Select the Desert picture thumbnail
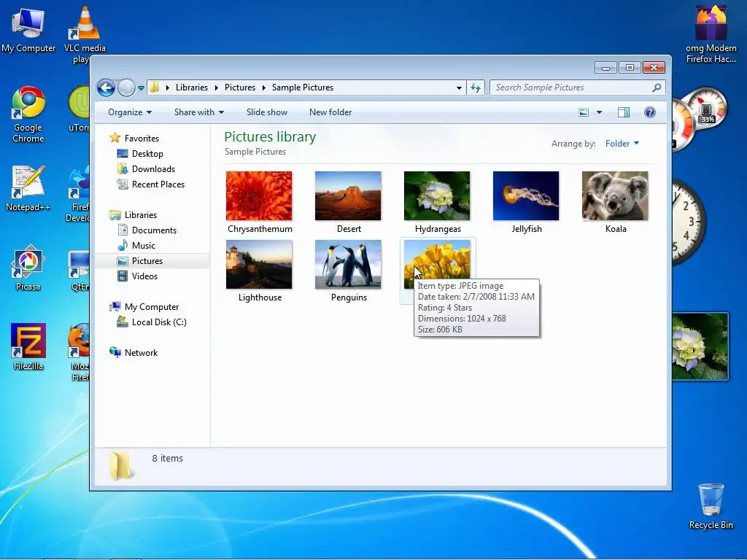 click(348, 195)
